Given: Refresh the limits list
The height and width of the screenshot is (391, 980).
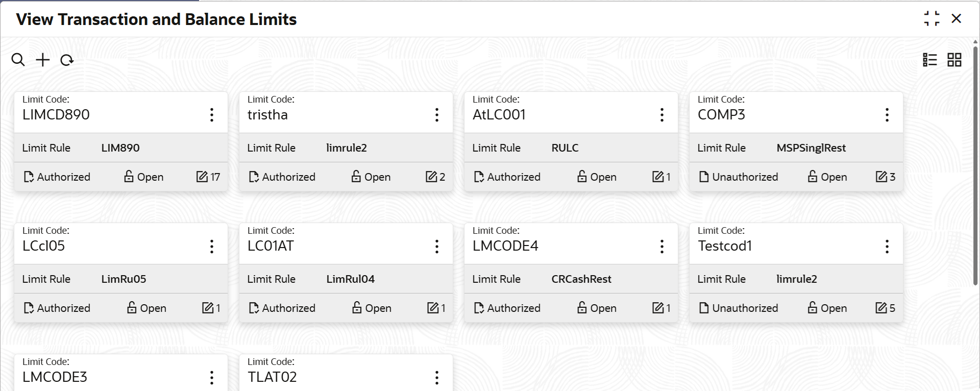Looking at the screenshot, I should 67,60.
